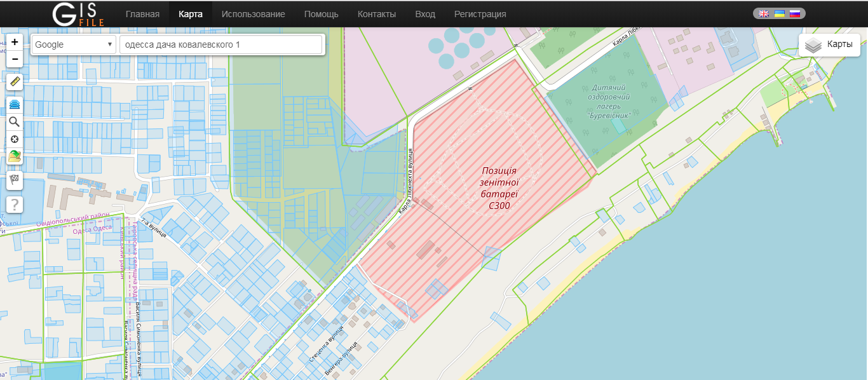The width and height of the screenshot is (868, 380).
Task: Open the Google geocoder provider dropdown
Action: 73,44
